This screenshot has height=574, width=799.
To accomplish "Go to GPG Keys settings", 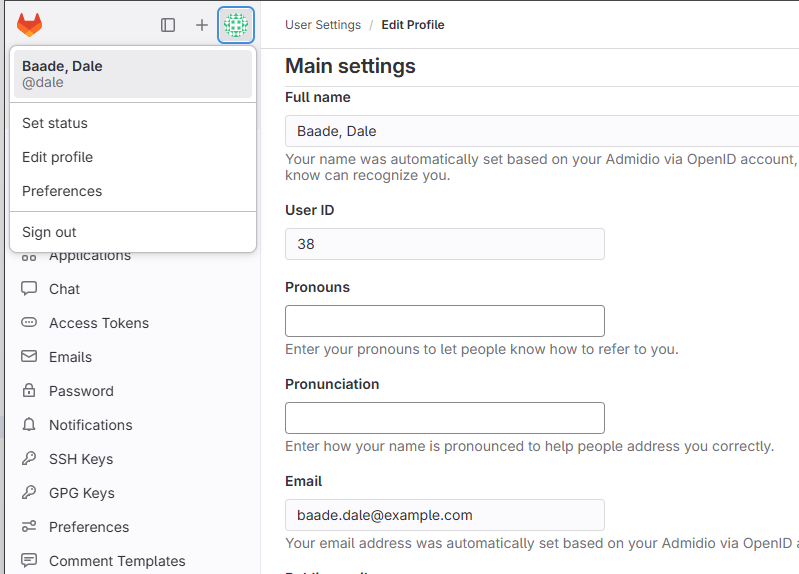I will click(x=81, y=493).
